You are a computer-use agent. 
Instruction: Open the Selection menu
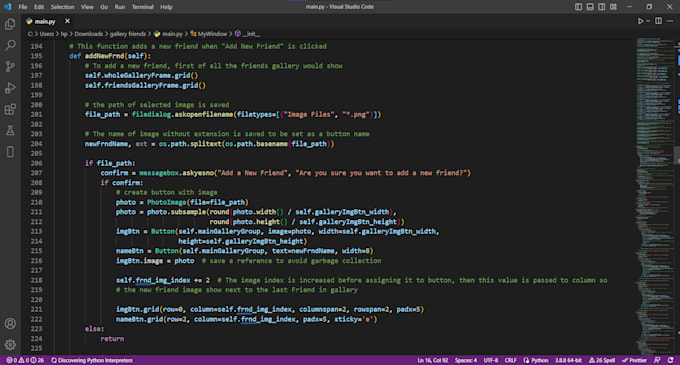point(62,7)
